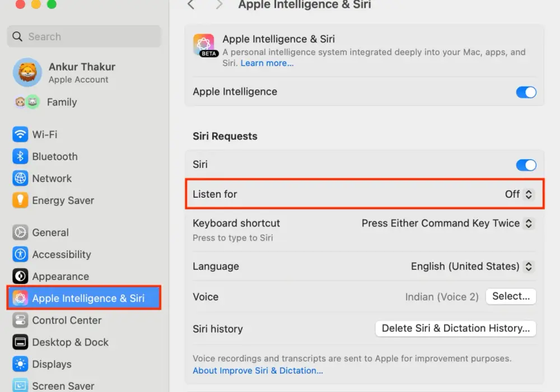Click the 'Press to type to Siri' text

tap(233, 238)
